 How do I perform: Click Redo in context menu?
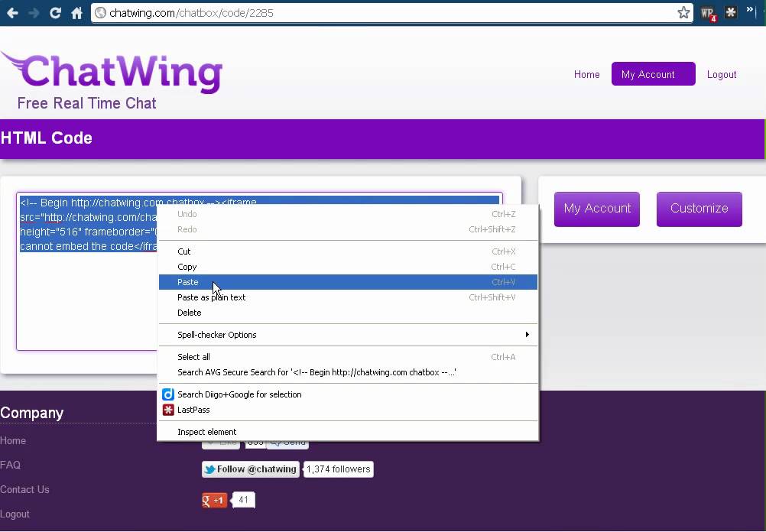[348, 229]
